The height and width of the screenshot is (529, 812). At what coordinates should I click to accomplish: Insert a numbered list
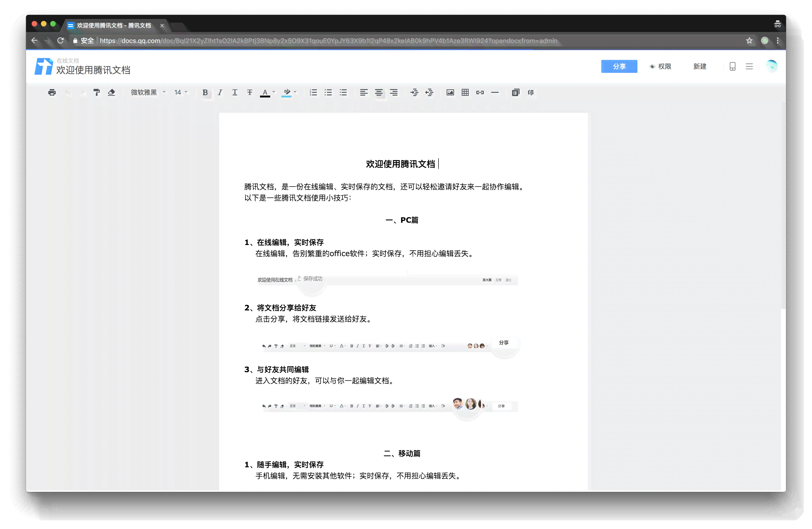(313, 92)
